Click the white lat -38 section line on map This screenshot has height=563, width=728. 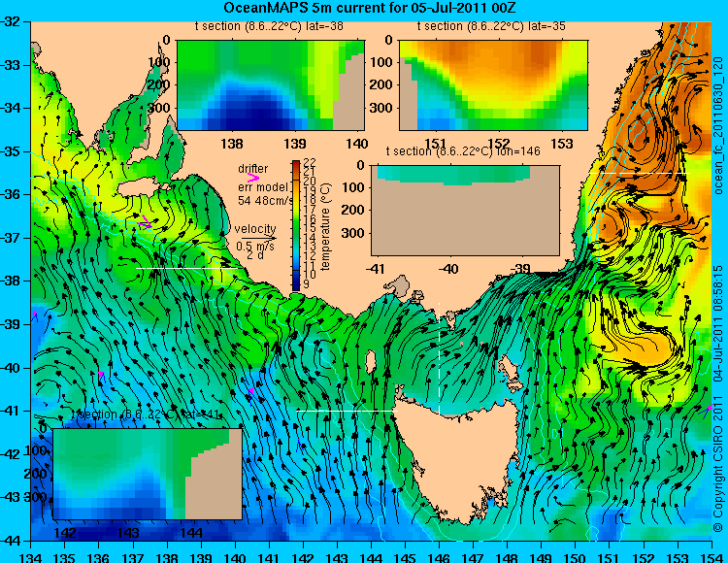[x=187, y=268]
